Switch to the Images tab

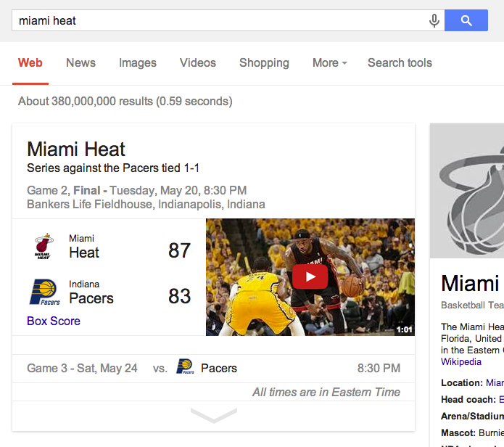pyautogui.click(x=138, y=62)
